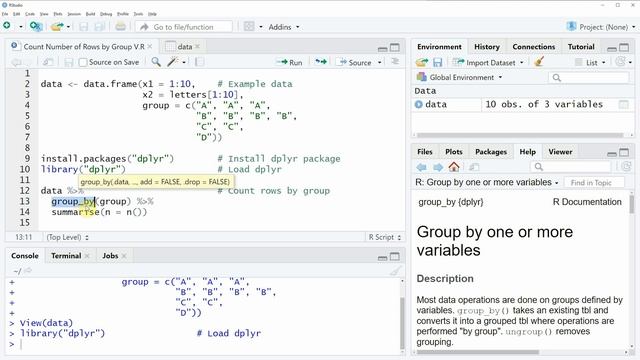Open the Import Dataset dropdown

pos(488,62)
